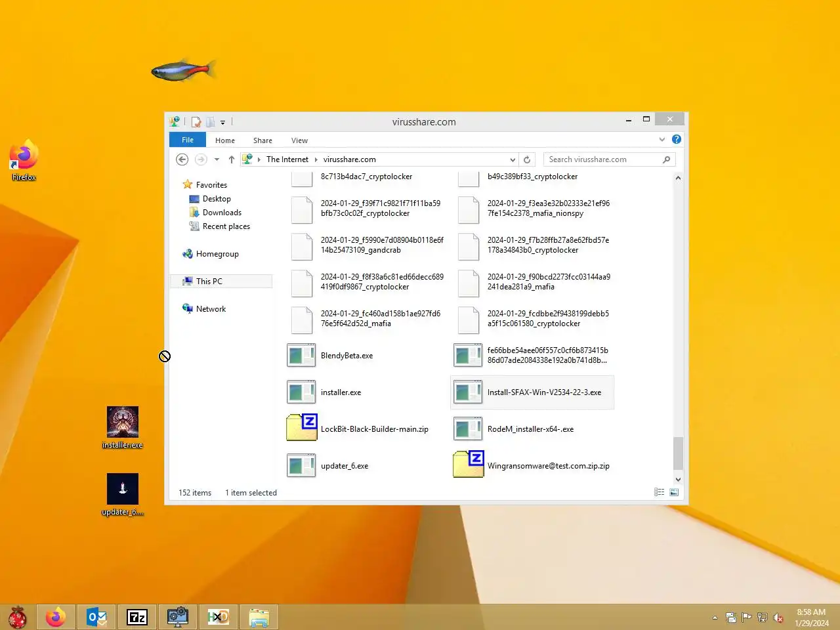Switch to Details view via status bar icon
Viewport: 840px width, 630px height.
660,492
